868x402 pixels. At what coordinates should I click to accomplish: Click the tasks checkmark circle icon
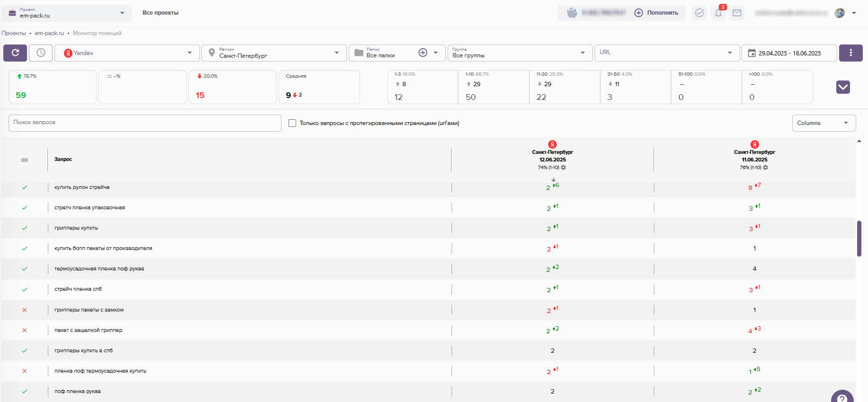point(699,13)
